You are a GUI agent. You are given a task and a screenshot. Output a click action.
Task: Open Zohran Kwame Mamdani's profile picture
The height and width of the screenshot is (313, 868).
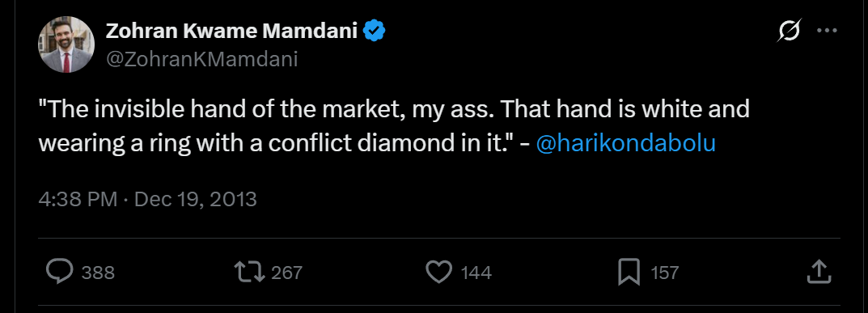tap(66, 44)
